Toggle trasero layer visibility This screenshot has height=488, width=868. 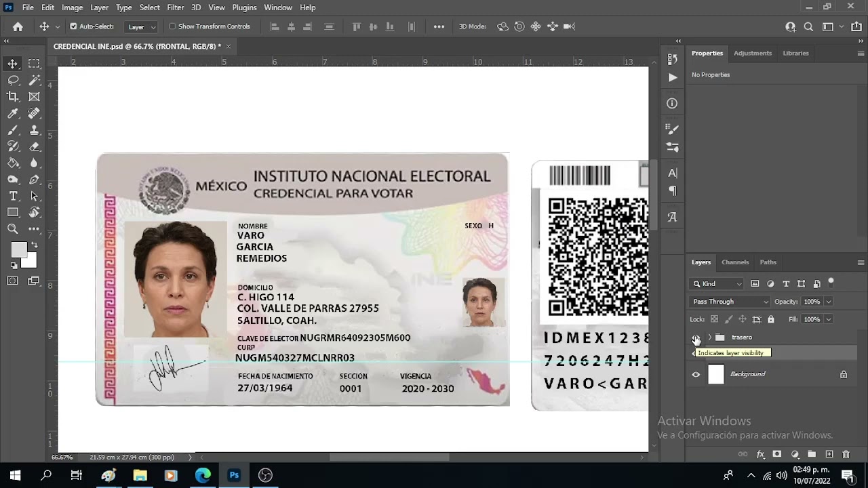pos(696,337)
